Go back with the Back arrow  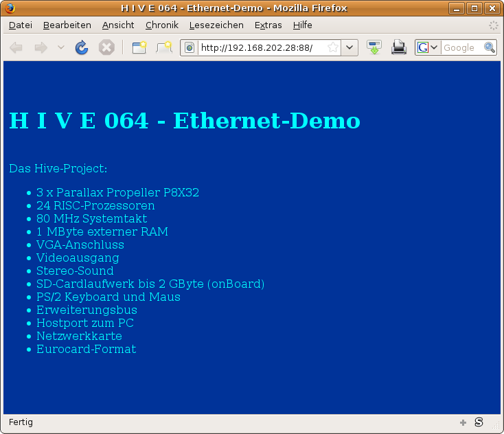click(x=16, y=47)
